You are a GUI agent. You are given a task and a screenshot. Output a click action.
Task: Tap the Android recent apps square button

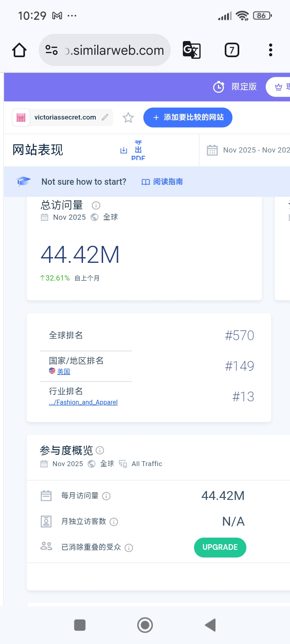pos(80,625)
